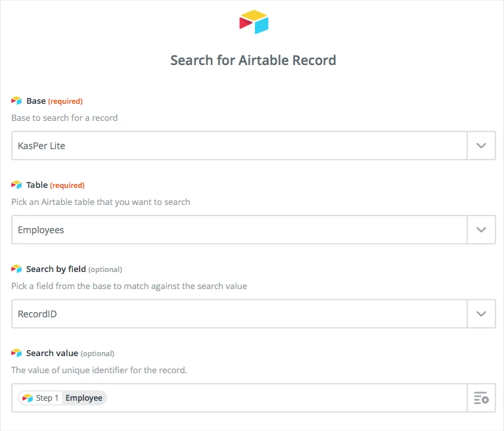Image resolution: width=504 pixels, height=431 pixels.
Task: Click the Base field label
Action: (36, 101)
